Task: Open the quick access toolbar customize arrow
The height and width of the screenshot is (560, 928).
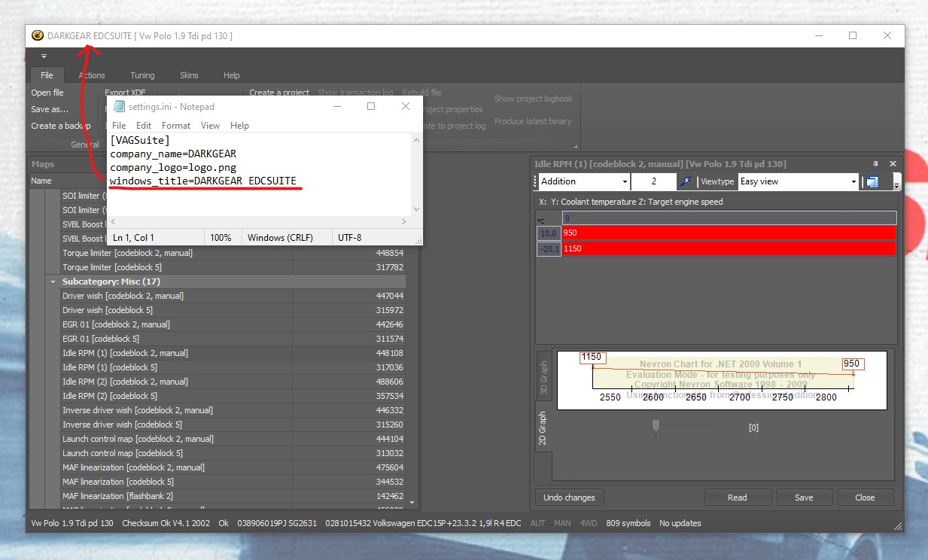Action: click(x=44, y=56)
